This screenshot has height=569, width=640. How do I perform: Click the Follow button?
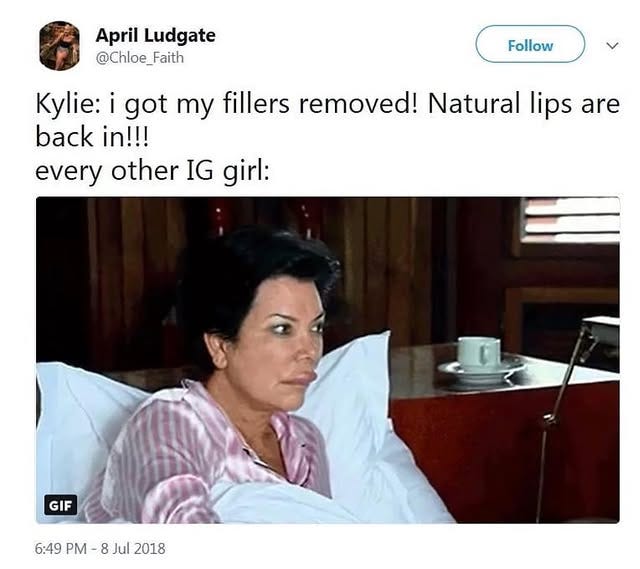pos(530,44)
